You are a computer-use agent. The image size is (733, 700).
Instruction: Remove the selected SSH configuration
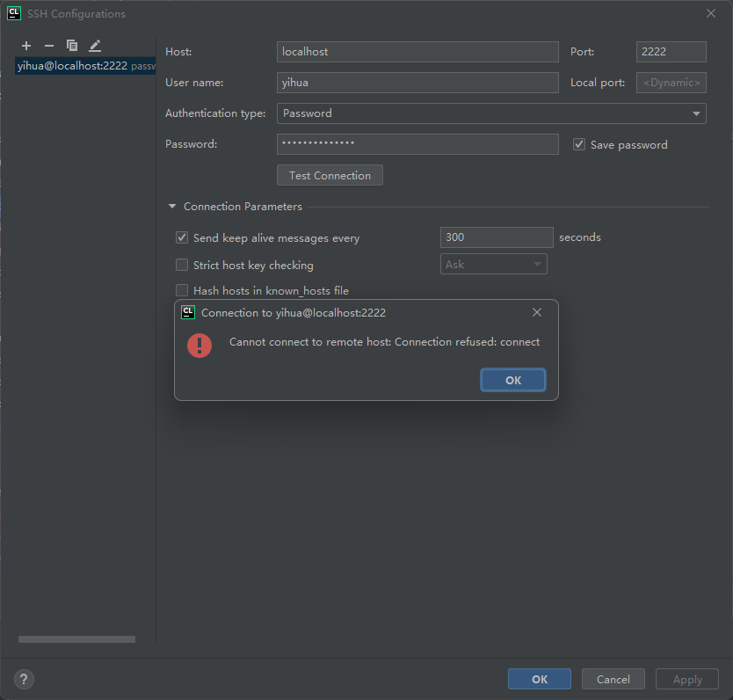pos(48,45)
